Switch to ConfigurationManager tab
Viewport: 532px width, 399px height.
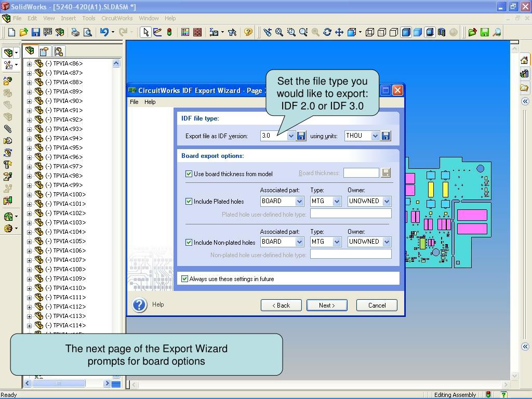pos(58,51)
